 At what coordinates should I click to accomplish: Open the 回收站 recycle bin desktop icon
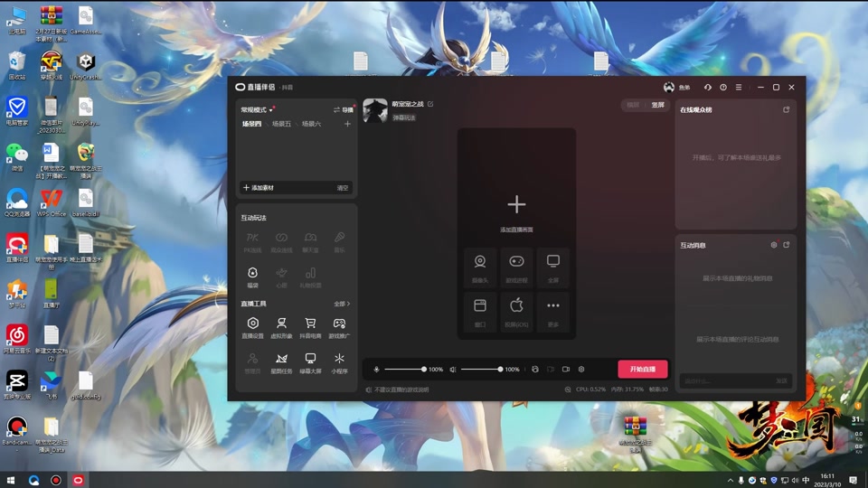[x=17, y=66]
